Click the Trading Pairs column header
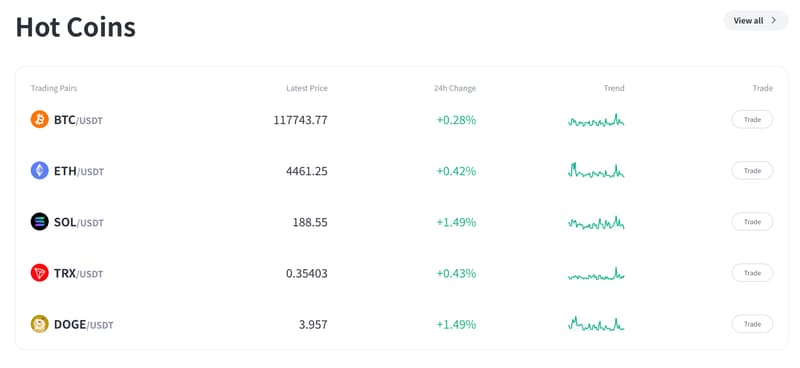The height and width of the screenshot is (368, 800). click(x=54, y=88)
